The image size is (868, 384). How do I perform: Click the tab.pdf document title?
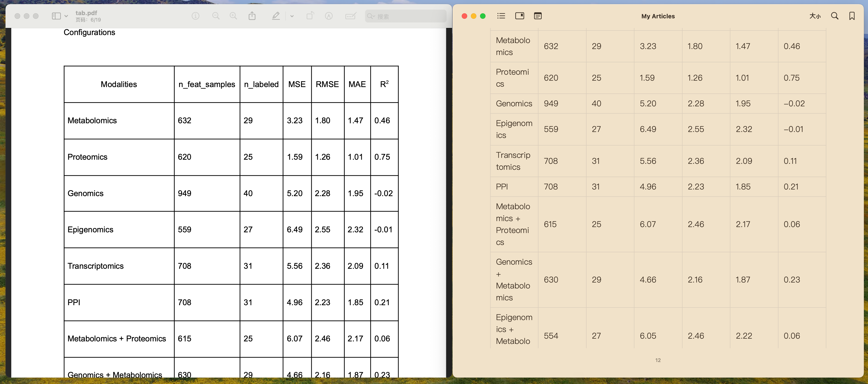(x=86, y=13)
